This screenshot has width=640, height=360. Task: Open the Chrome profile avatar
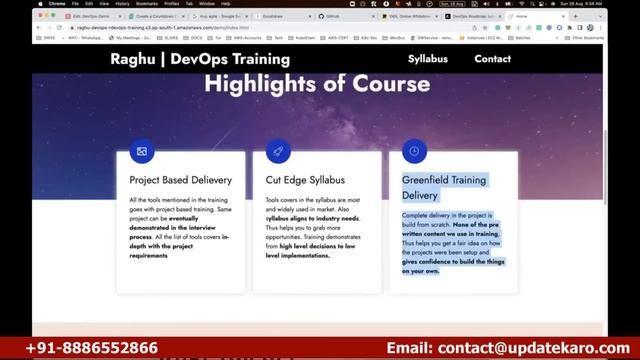coord(590,28)
